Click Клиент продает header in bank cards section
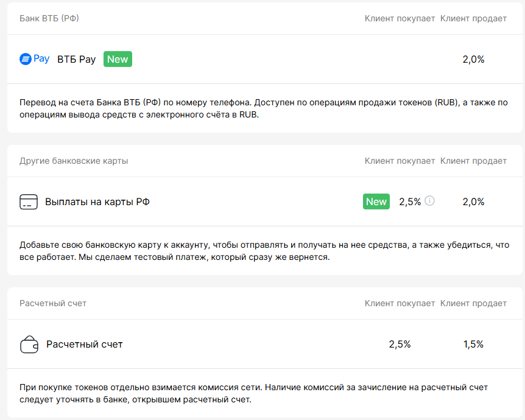Image resolution: width=525 pixels, height=420 pixels. pyautogui.click(x=473, y=161)
